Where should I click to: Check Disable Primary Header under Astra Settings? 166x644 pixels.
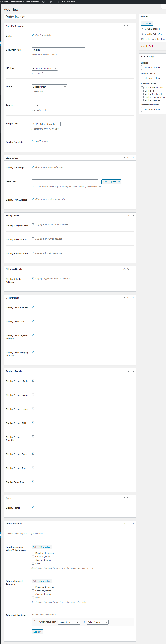(x=142, y=88)
